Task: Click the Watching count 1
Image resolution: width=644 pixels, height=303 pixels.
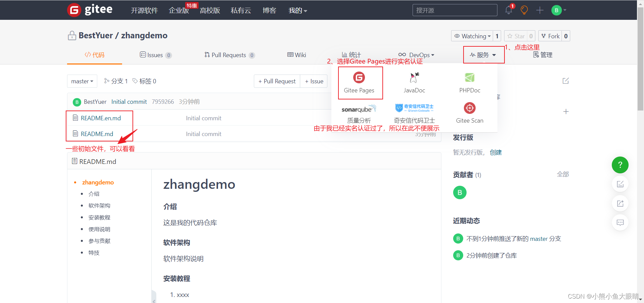Action: click(497, 36)
